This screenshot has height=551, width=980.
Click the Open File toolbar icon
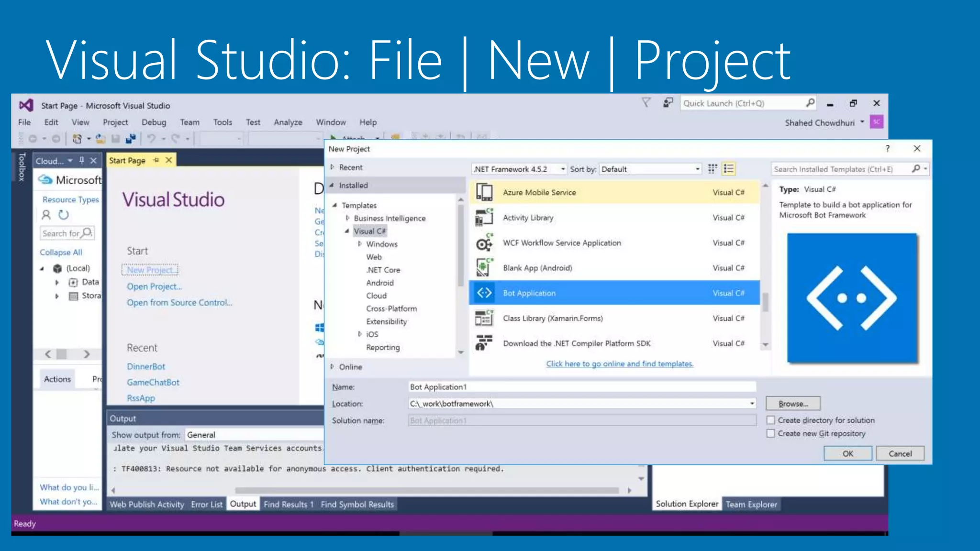point(100,139)
